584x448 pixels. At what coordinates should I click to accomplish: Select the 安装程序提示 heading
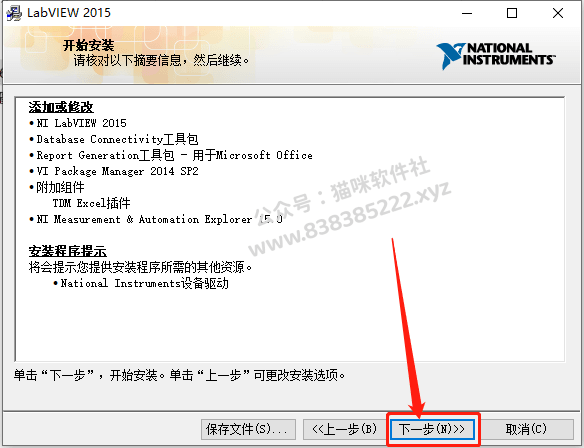pyautogui.click(x=68, y=251)
